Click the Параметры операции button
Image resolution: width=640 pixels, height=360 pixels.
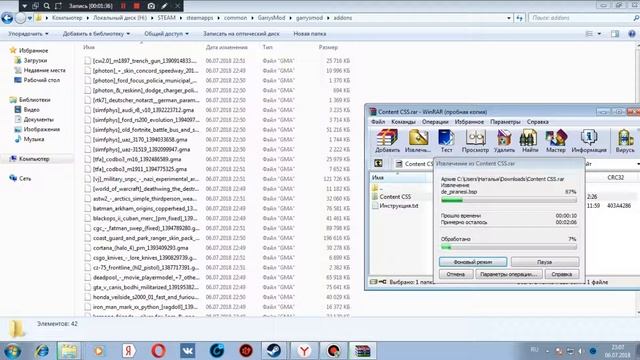pyautogui.click(x=509, y=274)
